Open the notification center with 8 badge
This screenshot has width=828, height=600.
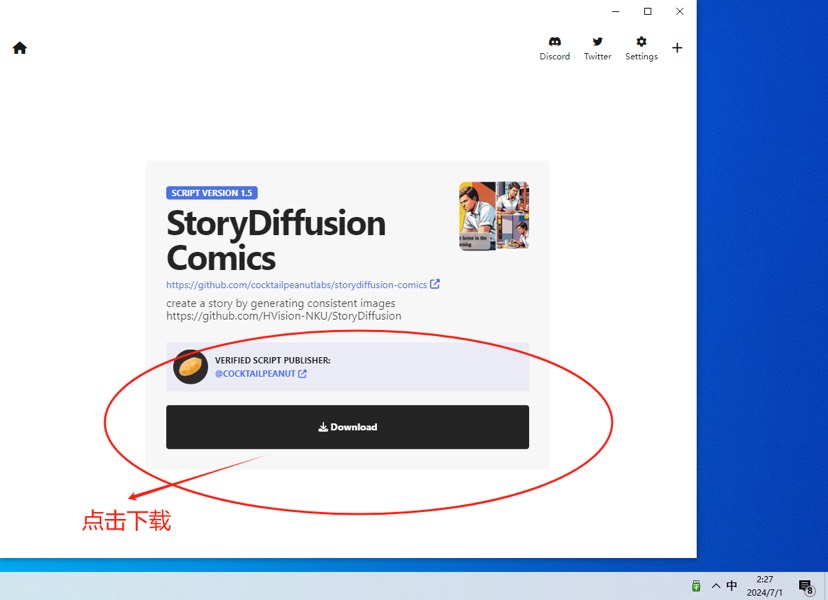click(806, 586)
